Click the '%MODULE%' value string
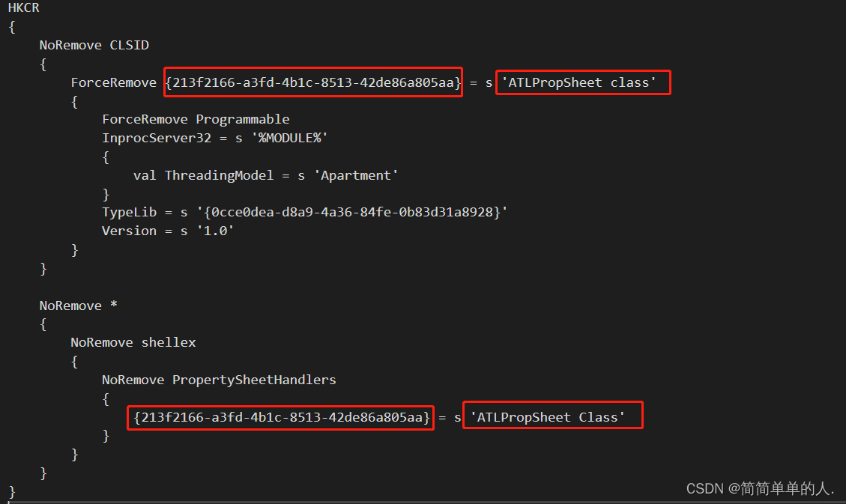 point(289,138)
